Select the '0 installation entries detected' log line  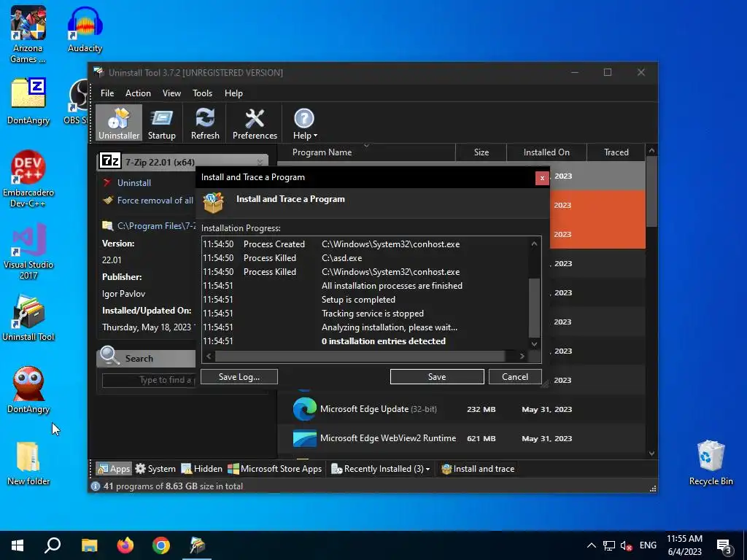384,341
